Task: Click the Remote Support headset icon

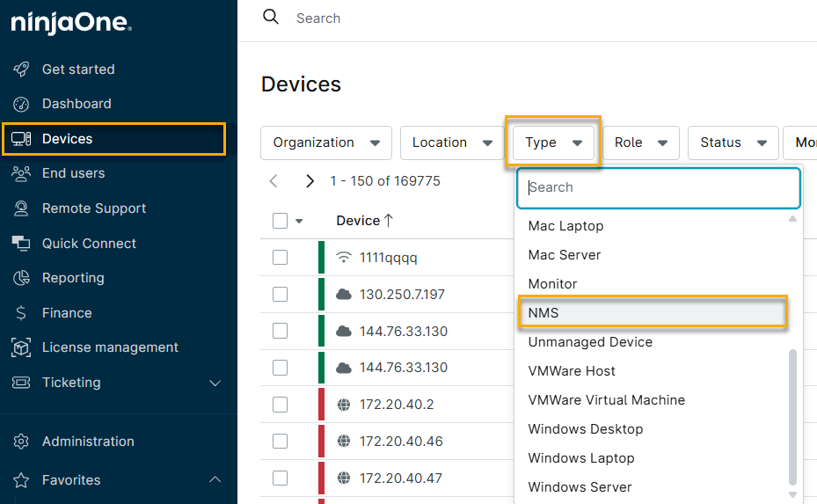Action: pos(21,208)
